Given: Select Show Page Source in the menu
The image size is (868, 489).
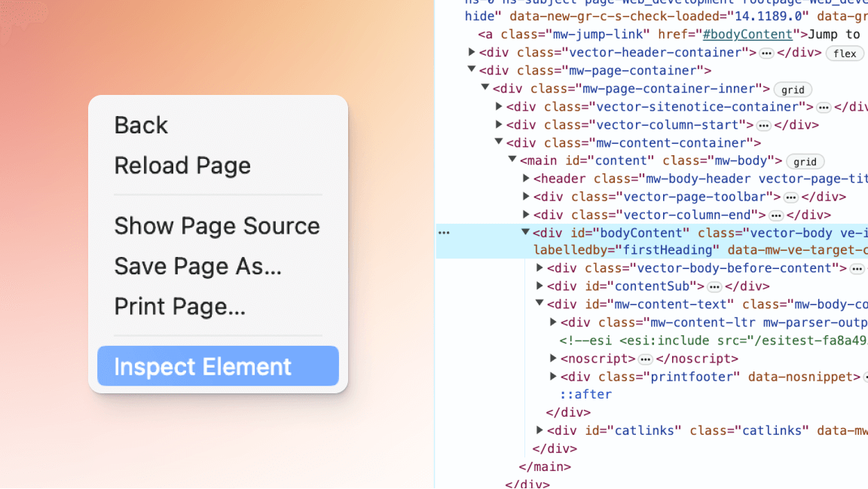Looking at the screenshot, I should tap(217, 225).
